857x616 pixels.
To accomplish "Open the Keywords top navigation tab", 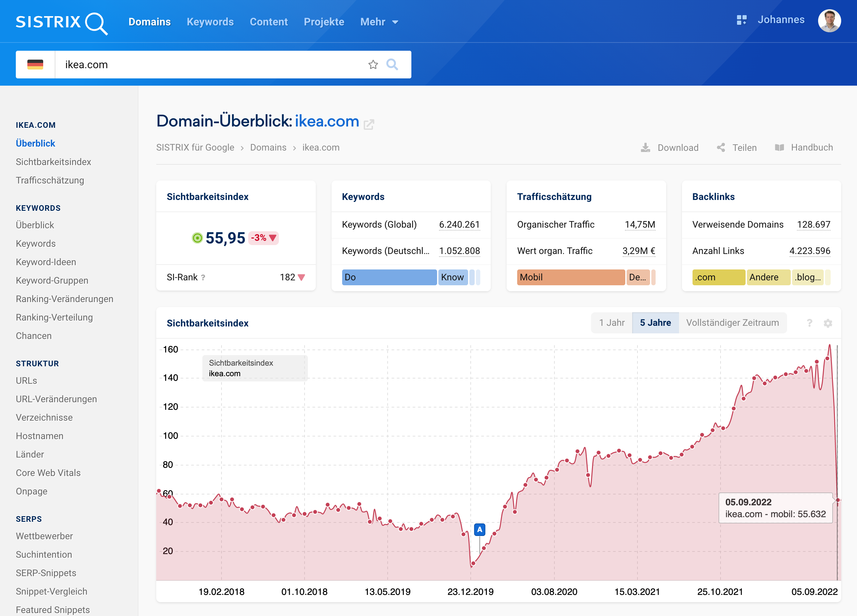I will (210, 22).
